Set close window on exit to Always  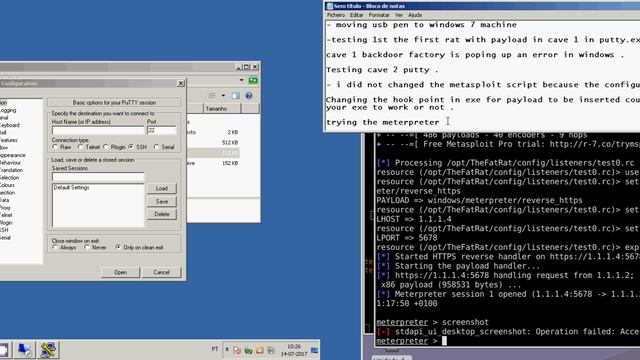[55, 247]
